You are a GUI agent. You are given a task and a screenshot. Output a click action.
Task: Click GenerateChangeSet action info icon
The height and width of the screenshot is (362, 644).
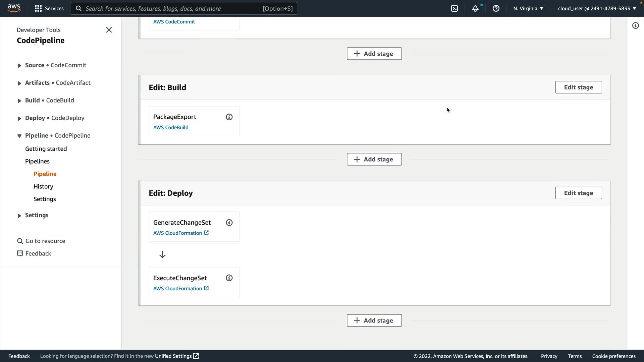[229, 223]
